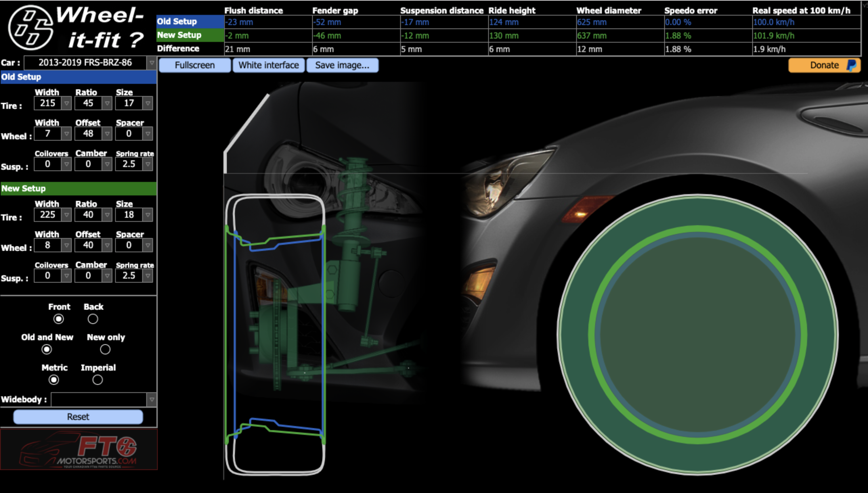Click the Old Setup header bar
Screen dimensions: 868x493
pos(78,77)
